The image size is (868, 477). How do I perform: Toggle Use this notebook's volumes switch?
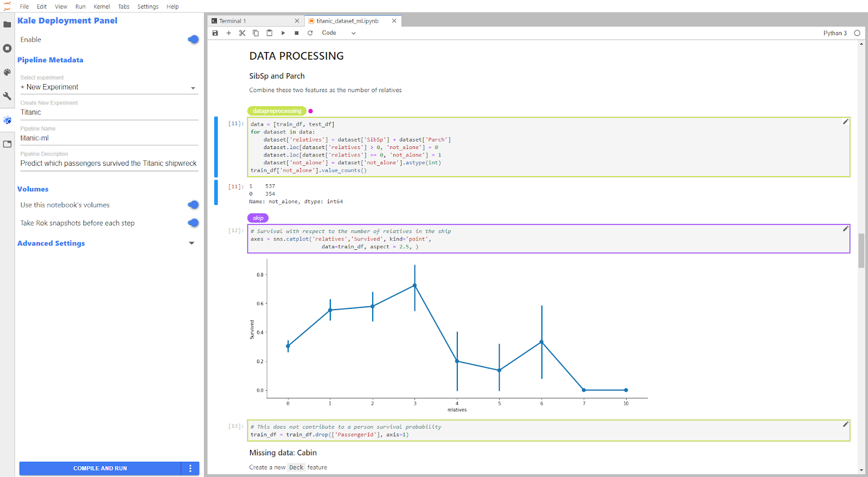(x=193, y=205)
